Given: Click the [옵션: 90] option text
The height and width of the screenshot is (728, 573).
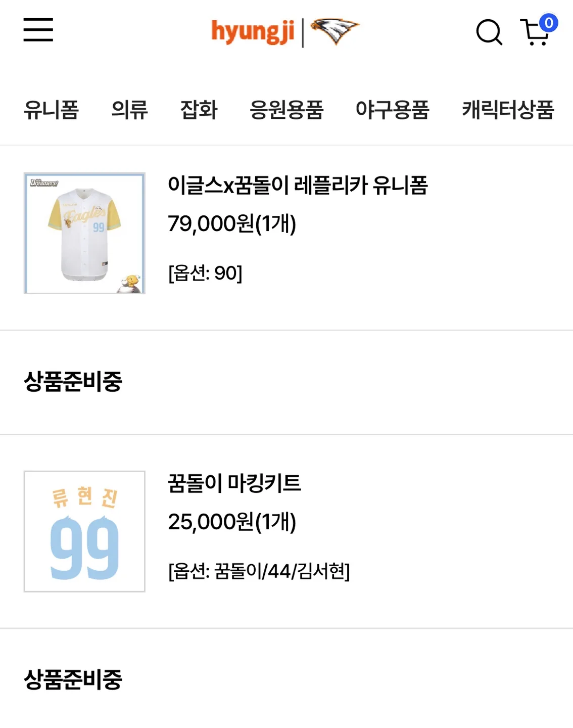Looking at the screenshot, I should tap(205, 273).
